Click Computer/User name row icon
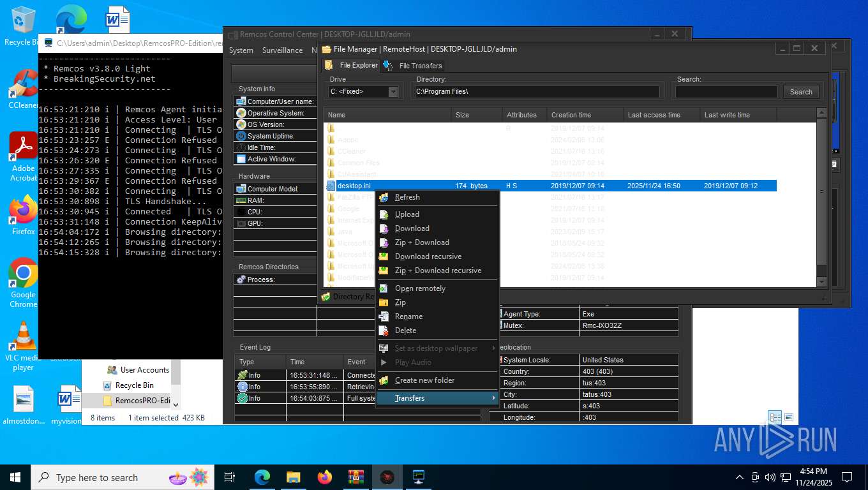 pos(241,101)
